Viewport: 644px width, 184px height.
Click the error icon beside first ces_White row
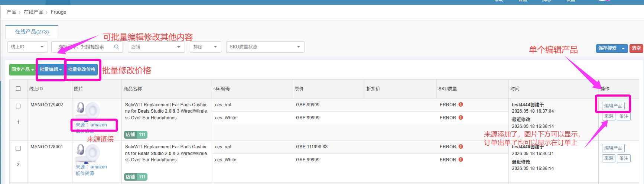click(x=461, y=118)
